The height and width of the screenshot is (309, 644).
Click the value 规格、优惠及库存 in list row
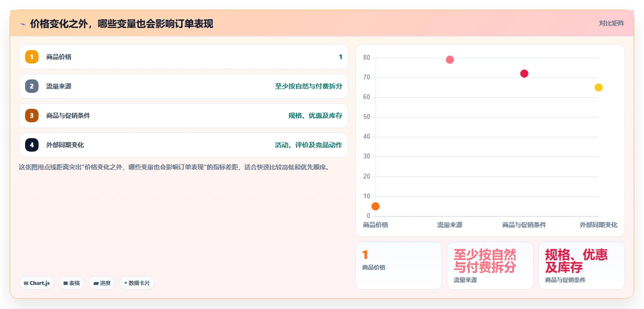pyautogui.click(x=315, y=116)
